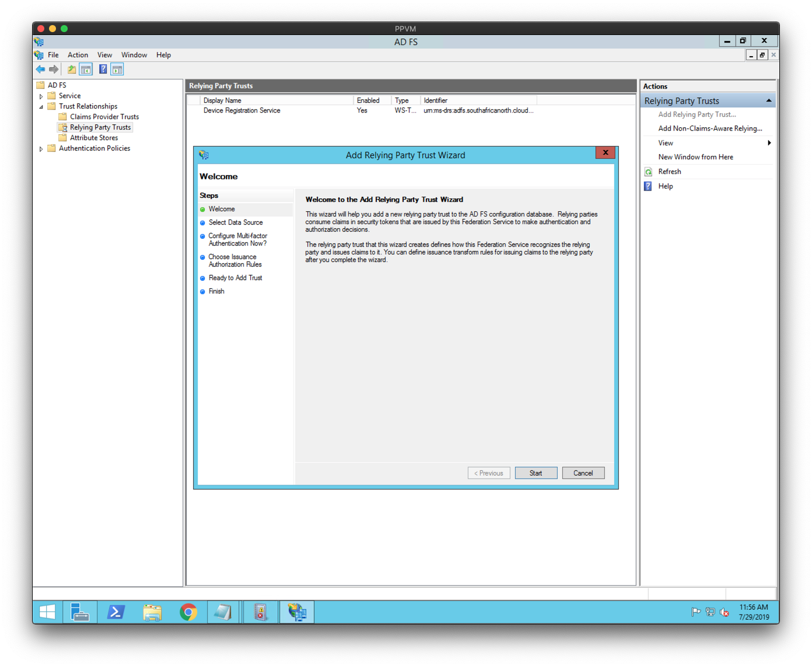Screen dimensions: 812x667
Task: Select Relying Party Trusts in the tree
Action: 100,127
